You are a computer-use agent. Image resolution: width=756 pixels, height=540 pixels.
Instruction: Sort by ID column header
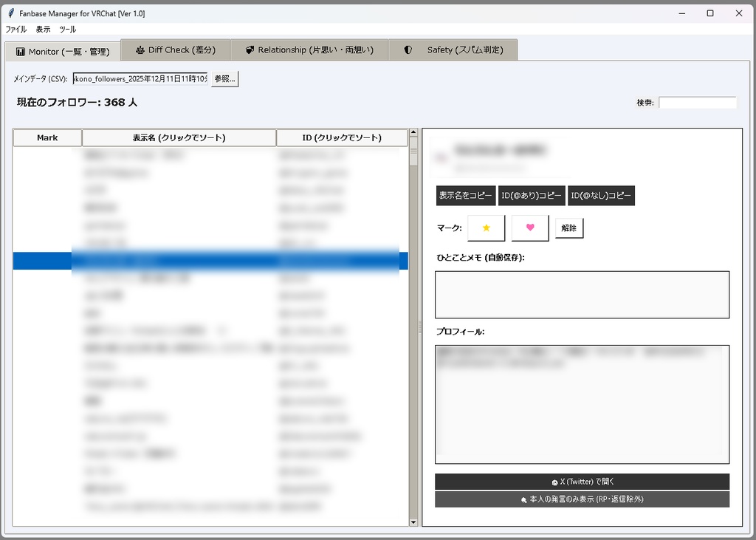(342, 137)
